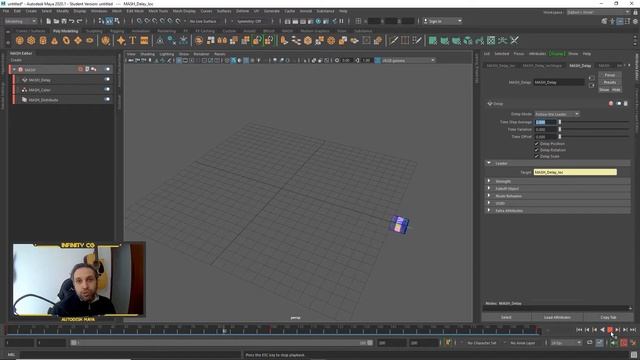Screen dimensions: 640x360
Task: Click the Save Scene icon
Action: [x=64, y=21]
